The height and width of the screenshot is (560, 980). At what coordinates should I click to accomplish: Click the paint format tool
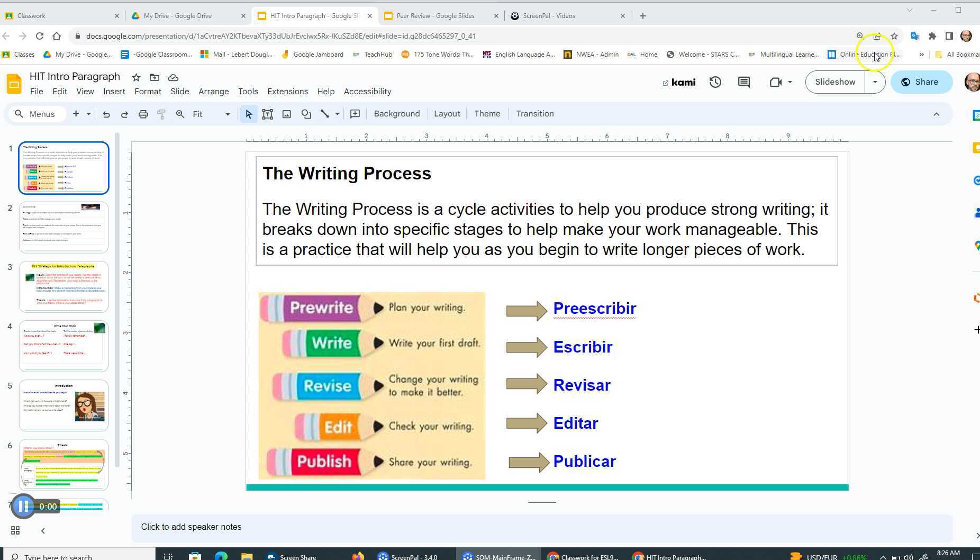[161, 114]
